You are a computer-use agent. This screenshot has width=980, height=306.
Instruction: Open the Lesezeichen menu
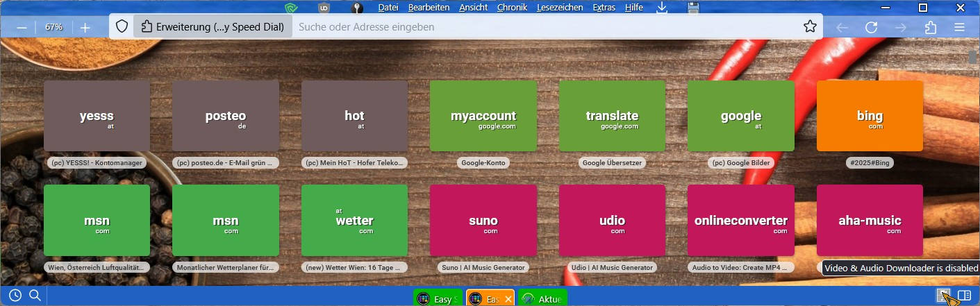pos(560,8)
